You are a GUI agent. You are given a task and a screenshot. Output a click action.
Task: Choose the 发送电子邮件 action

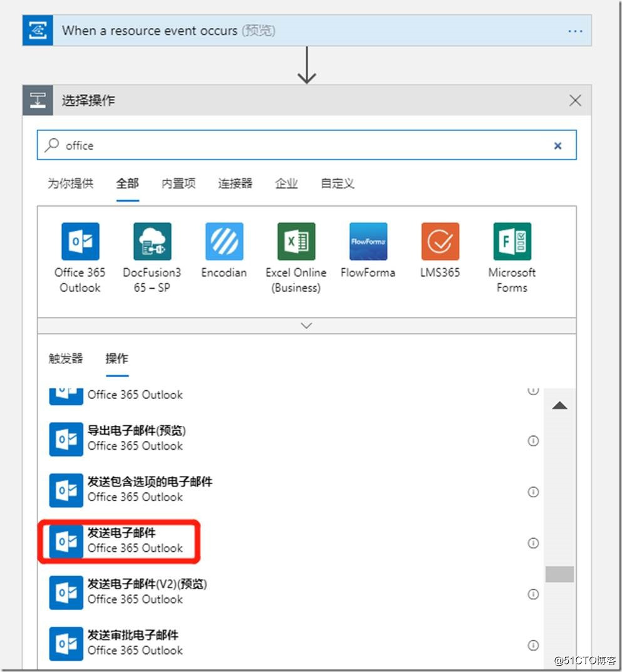290,541
